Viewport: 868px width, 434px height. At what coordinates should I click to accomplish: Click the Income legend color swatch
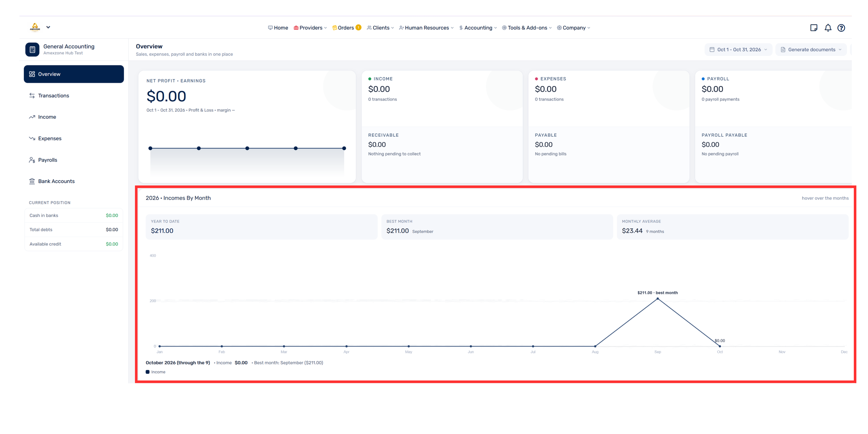click(147, 372)
